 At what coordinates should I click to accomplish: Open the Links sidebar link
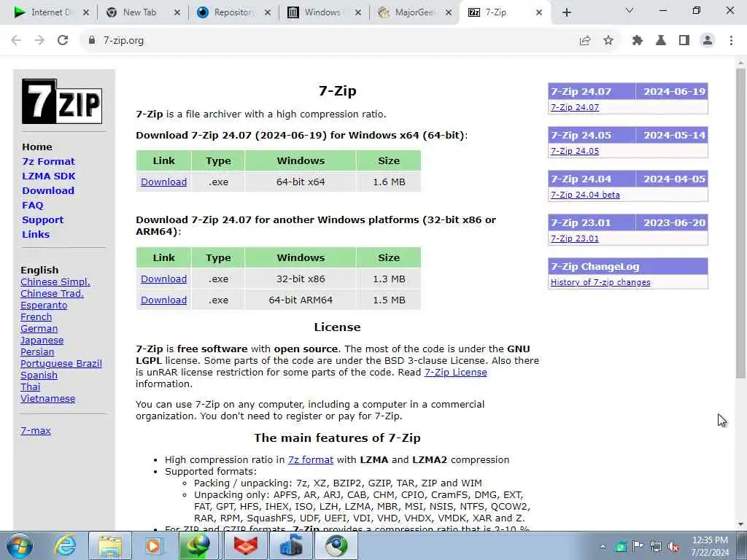[36, 234]
